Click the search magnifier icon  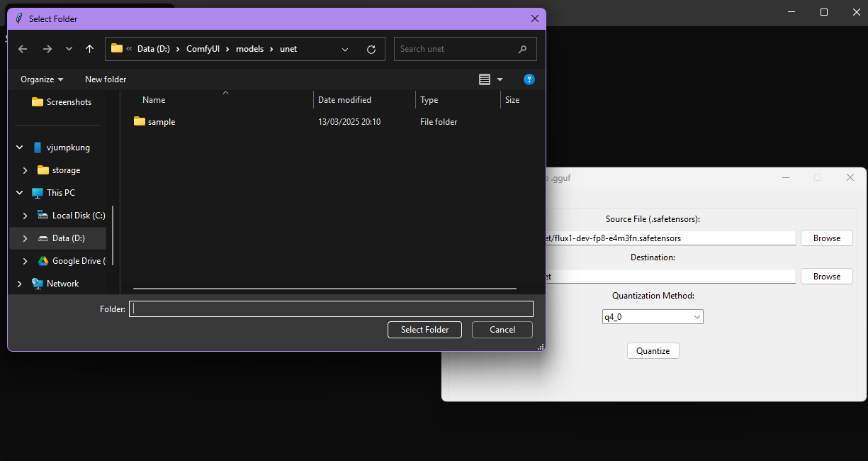[523, 49]
